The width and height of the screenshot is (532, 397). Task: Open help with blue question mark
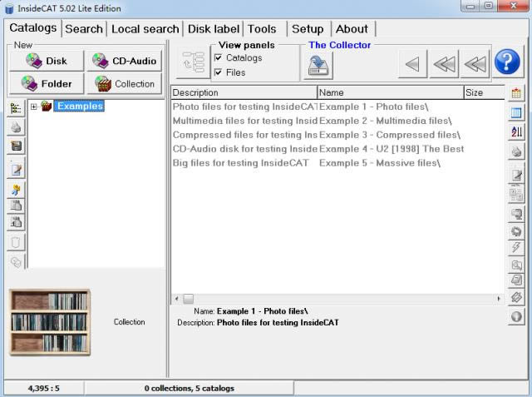pyautogui.click(x=507, y=62)
